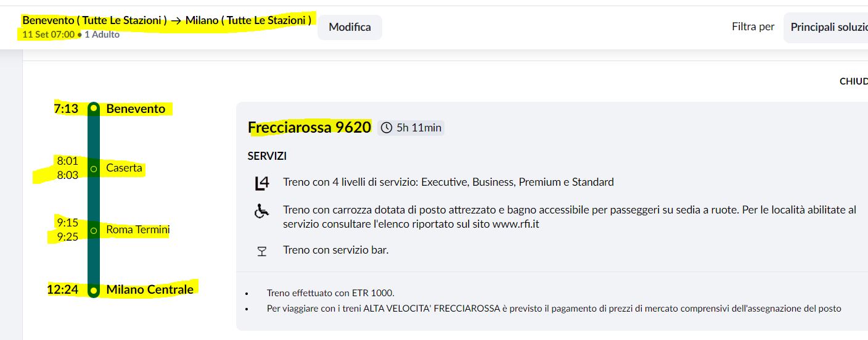This screenshot has height=340, width=868.
Task: Click the 7:13 departure time
Action: coord(66,109)
